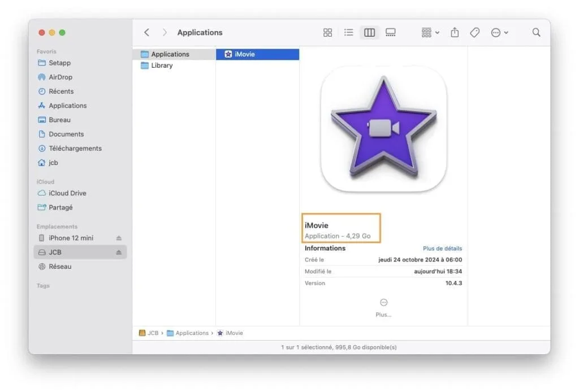579x392 pixels.
Task: Go forward with the right chevron
Action: (x=165, y=32)
